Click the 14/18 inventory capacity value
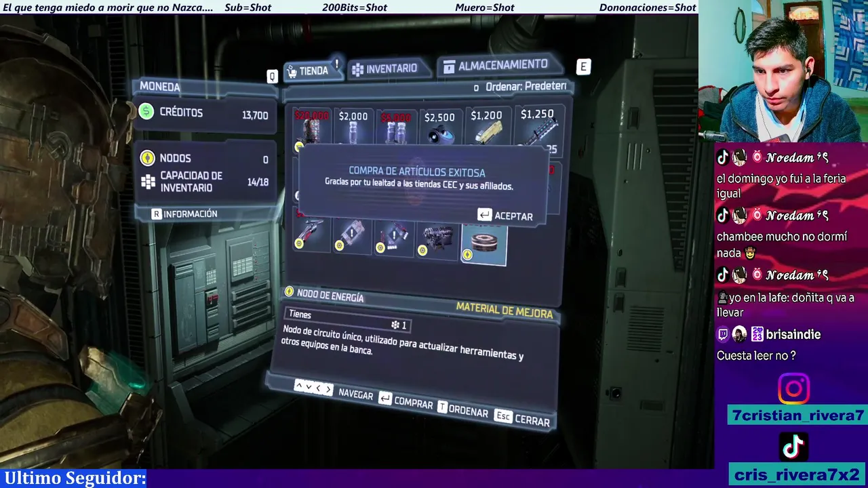868x488 pixels. click(x=258, y=182)
